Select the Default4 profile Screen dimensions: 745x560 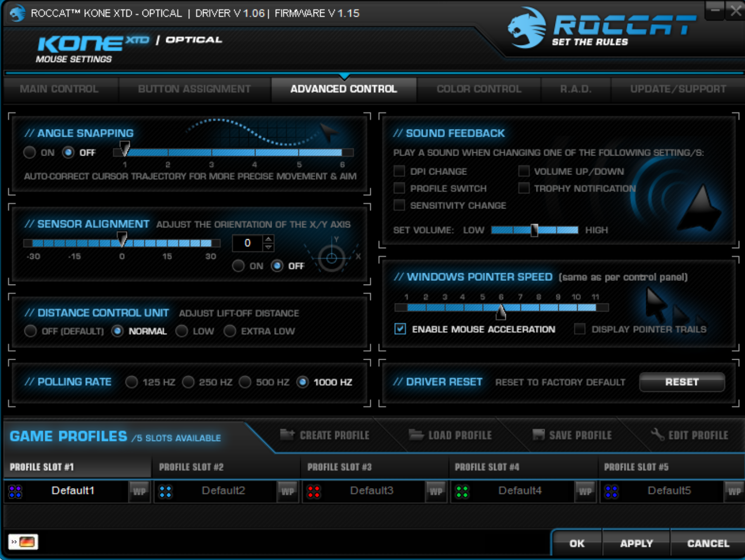(520, 490)
